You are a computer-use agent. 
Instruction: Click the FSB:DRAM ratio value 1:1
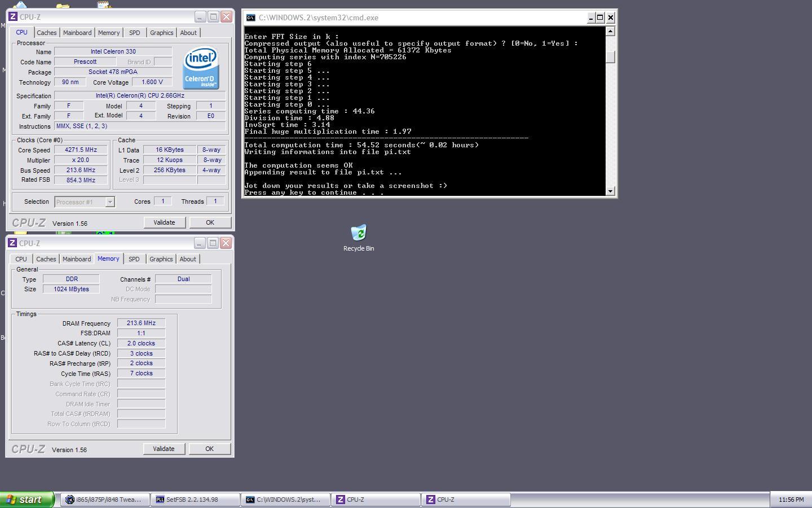pos(141,333)
